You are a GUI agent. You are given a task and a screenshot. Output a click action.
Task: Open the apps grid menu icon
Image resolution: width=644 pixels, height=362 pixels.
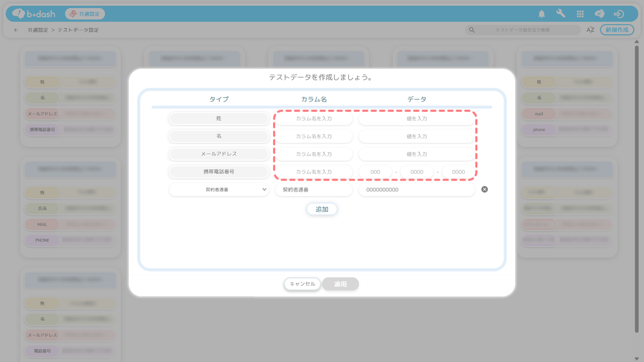580,14
